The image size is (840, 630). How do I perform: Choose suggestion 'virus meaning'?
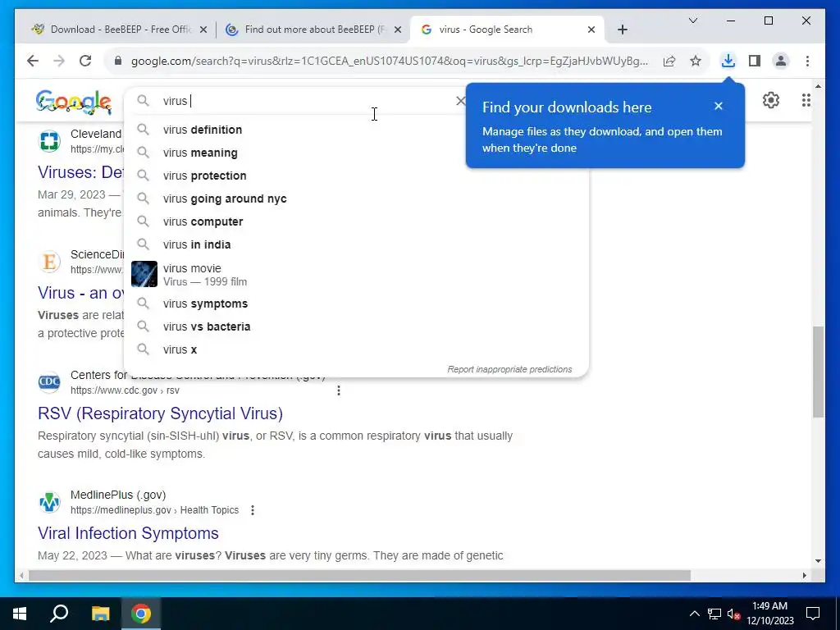(356, 153)
